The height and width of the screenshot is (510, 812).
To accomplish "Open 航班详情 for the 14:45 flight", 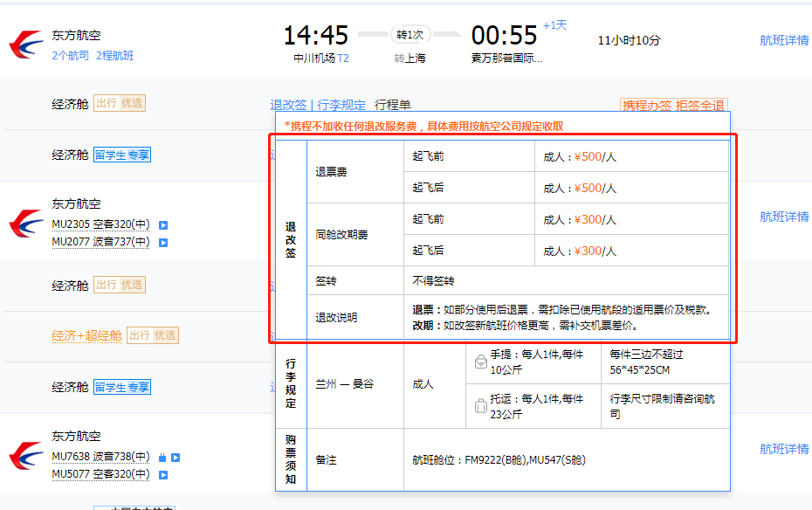I will point(784,40).
